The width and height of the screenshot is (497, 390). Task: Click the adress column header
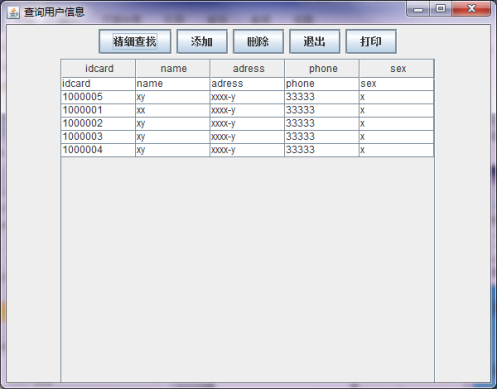[248, 69]
